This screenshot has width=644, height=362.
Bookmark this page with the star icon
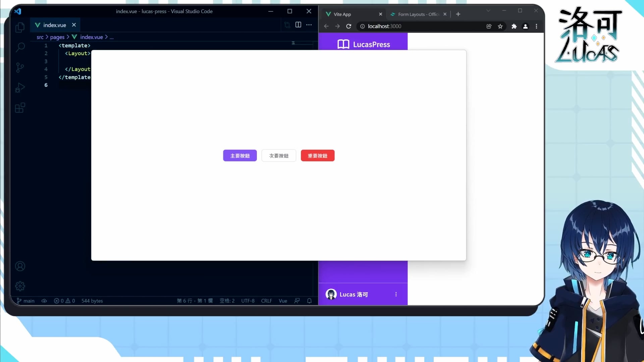click(x=500, y=26)
